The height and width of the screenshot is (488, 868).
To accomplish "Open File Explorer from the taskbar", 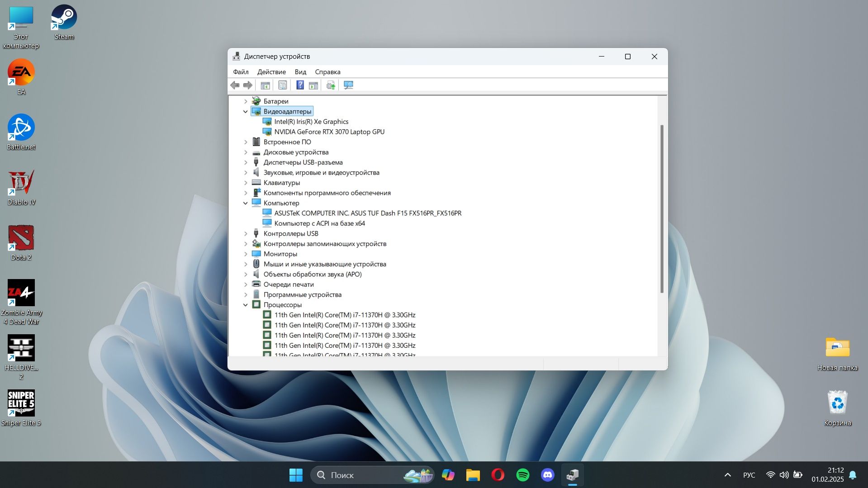I will pyautogui.click(x=473, y=475).
